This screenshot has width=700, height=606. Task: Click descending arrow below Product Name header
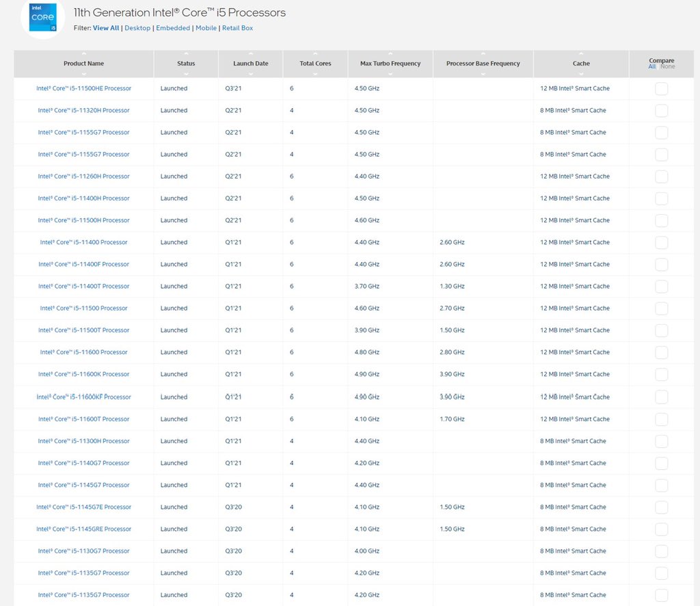point(83,74)
